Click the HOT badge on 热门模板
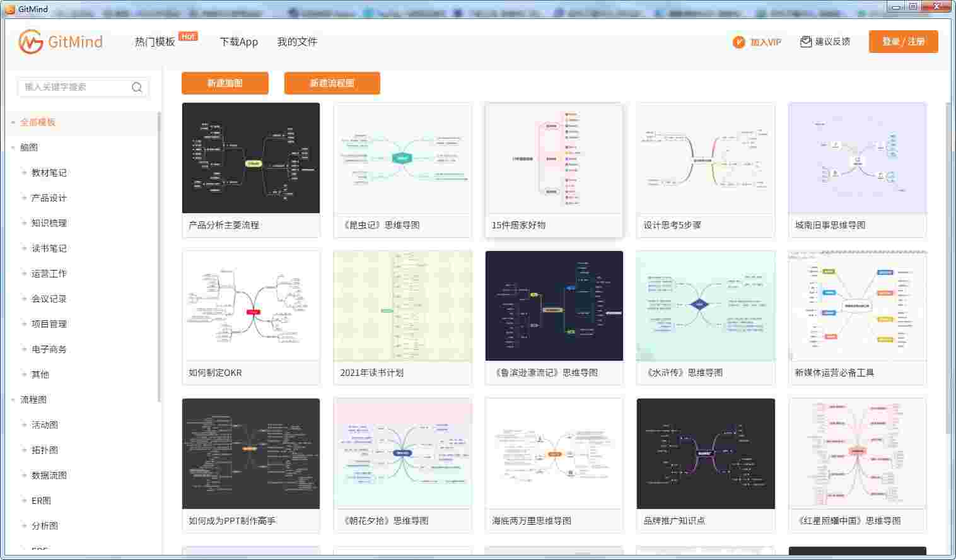The width and height of the screenshot is (956, 560). coord(188,36)
